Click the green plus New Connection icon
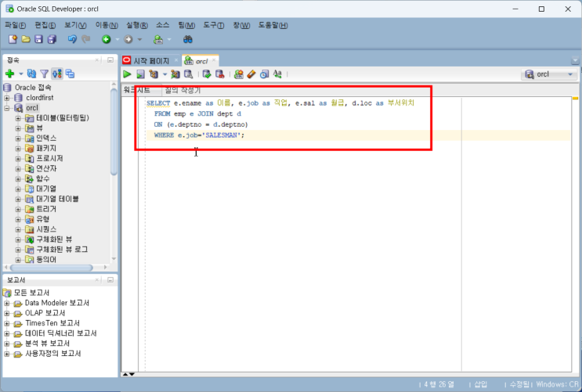The image size is (582, 392). [10, 74]
